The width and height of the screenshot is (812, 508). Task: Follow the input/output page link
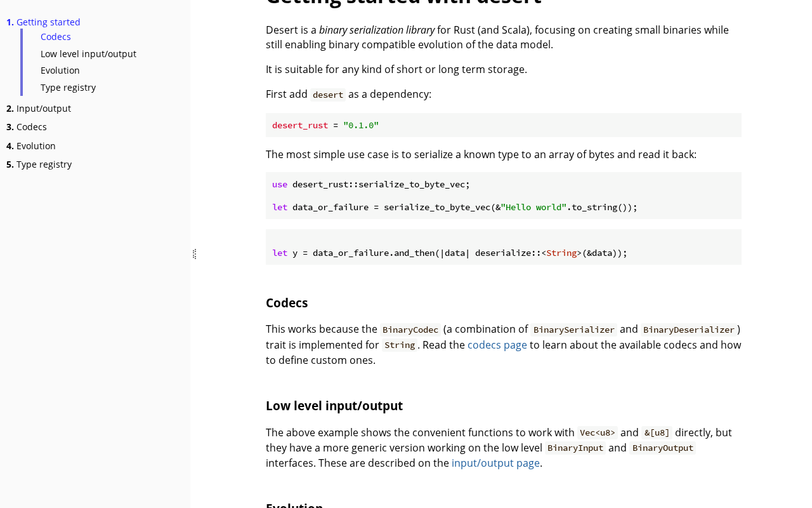point(495,463)
